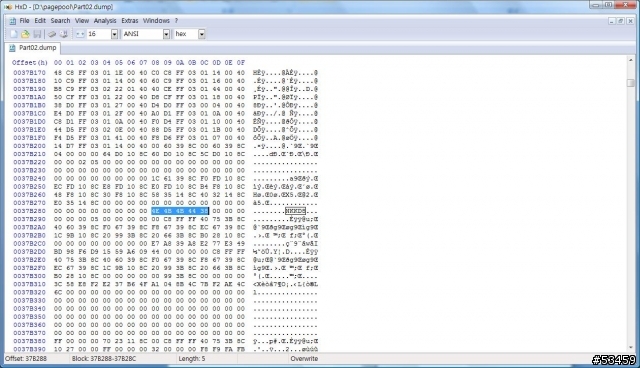Open the hex offset base dropdown
Image resolution: width=640 pixels, height=368 pixels.
coord(202,34)
